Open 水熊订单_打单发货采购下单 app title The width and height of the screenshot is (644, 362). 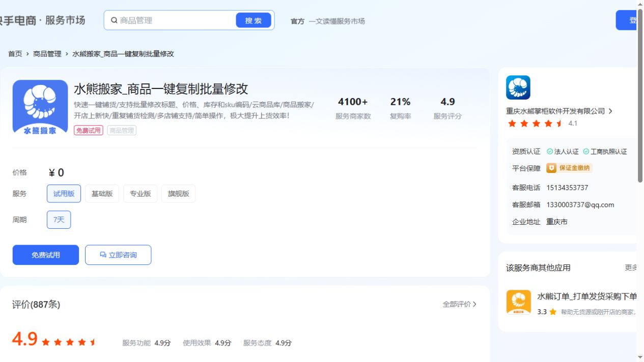point(587,296)
